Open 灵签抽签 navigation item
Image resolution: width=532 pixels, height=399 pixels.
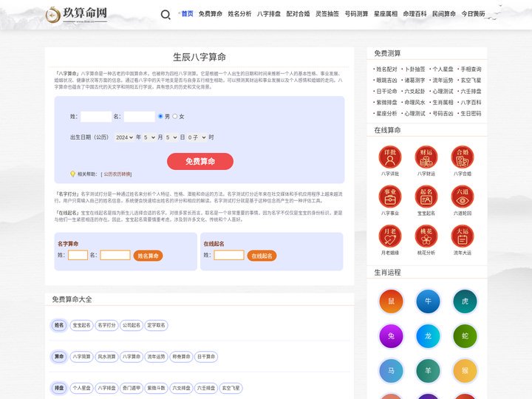(327, 14)
